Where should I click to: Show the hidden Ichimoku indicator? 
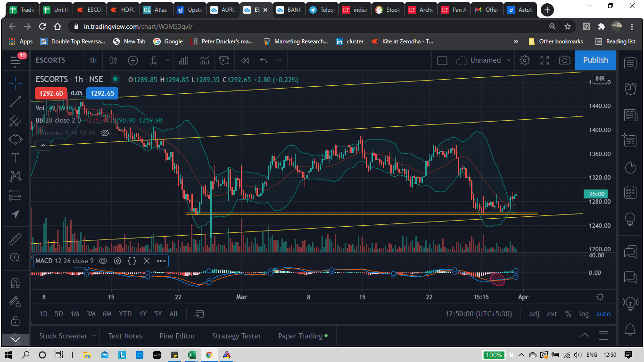coord(106,133)
